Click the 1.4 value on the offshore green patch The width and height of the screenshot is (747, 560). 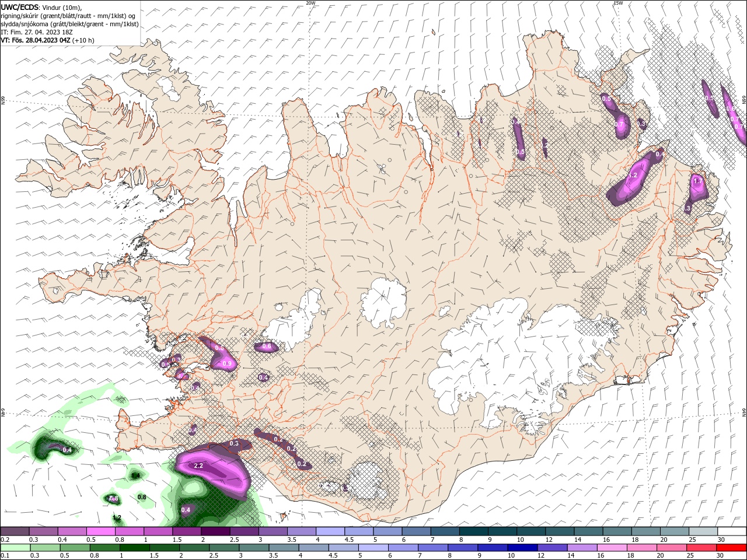pos(135,476)
